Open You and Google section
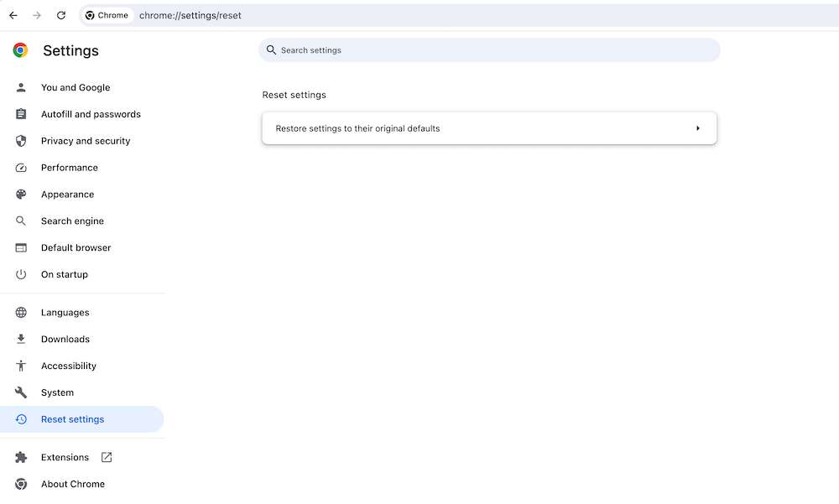 76,87
